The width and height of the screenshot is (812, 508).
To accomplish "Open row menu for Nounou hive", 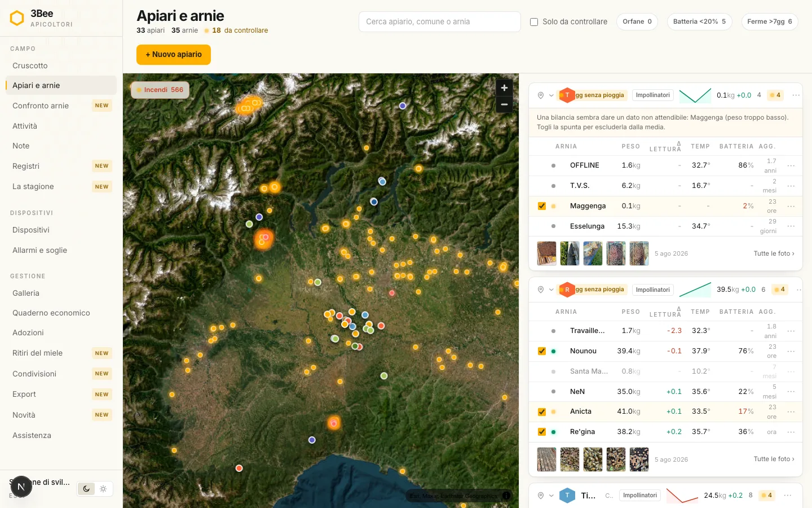I will point(791,352).
